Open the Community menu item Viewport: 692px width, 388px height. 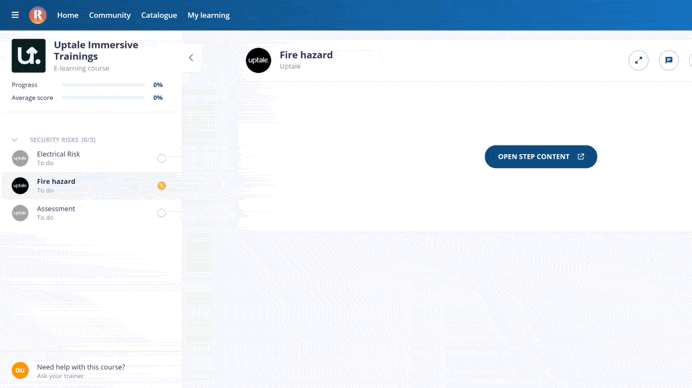(109, 15)
